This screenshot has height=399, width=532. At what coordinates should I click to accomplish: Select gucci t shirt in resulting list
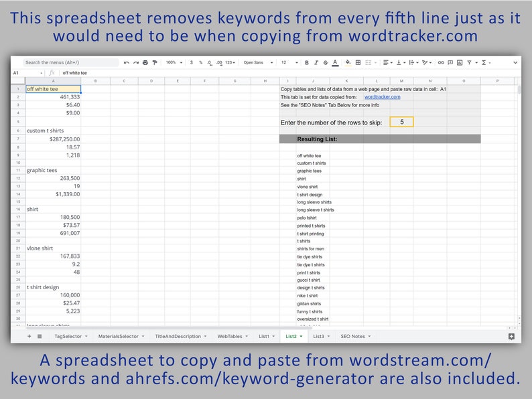313,280
